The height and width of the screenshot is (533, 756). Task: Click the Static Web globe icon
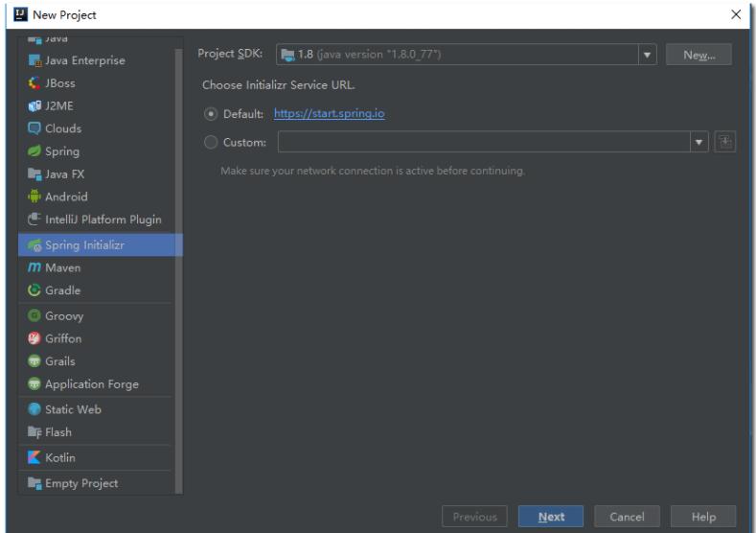coord(34,409)
